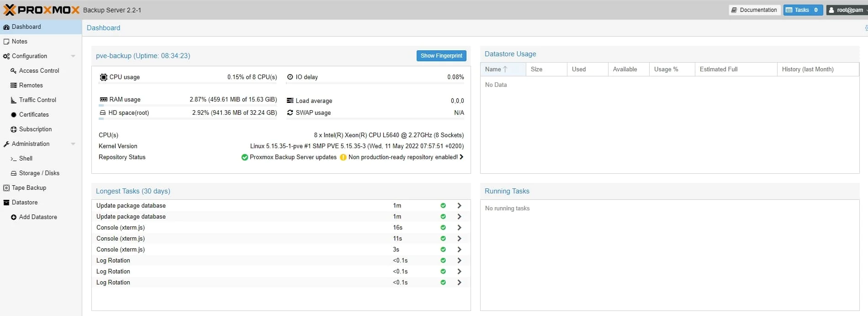Open details for the 11s Console task

(x=459, y=238)
